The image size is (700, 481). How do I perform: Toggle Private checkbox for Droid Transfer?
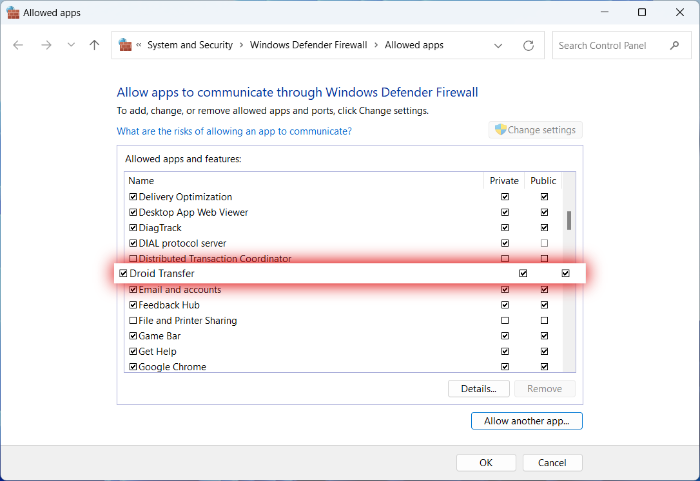[x=523, y=274]
